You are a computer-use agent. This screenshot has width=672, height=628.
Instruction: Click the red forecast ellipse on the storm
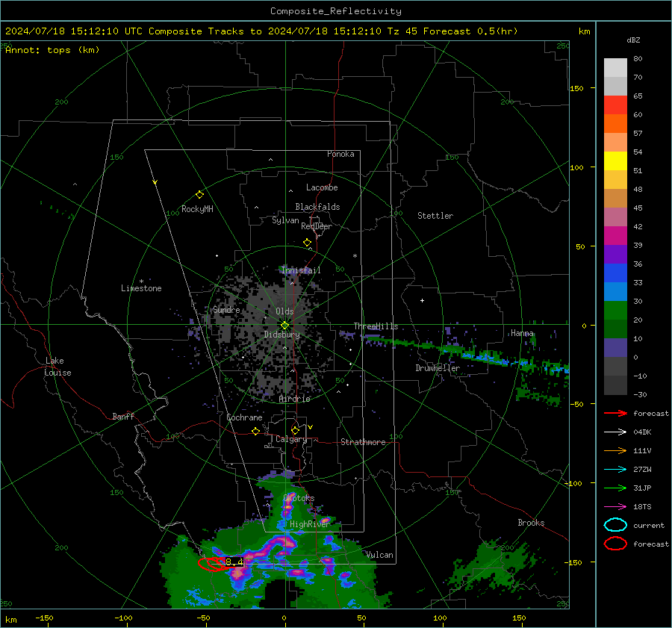pos(212,564)
